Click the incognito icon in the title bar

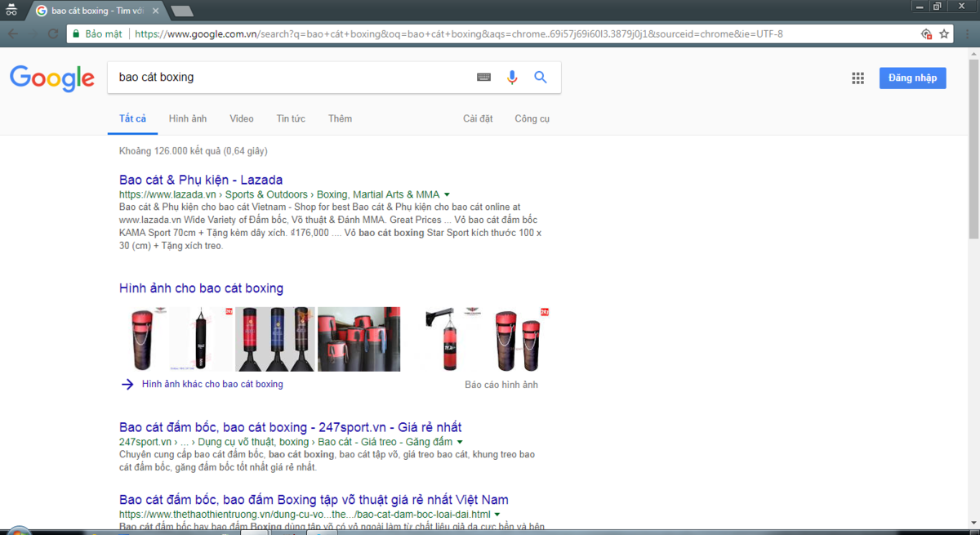click(x=11, y=10)
